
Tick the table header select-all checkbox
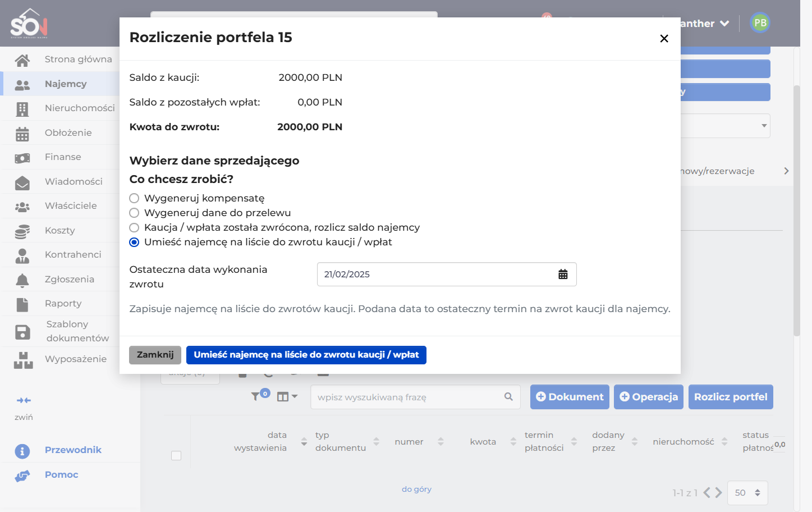pyautogui.click(x=176, y=455)
